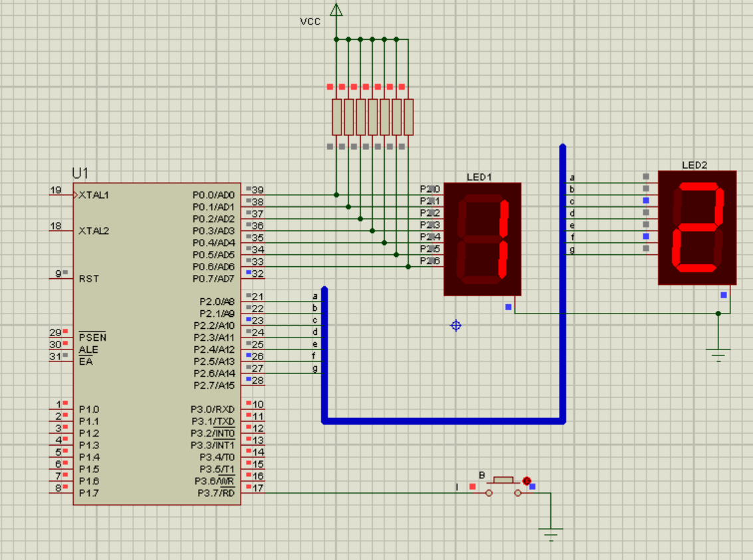Screen dimensions: 753x560
Task: Click wire label 'g' near pin 27
Action: [x=315, y=368]
